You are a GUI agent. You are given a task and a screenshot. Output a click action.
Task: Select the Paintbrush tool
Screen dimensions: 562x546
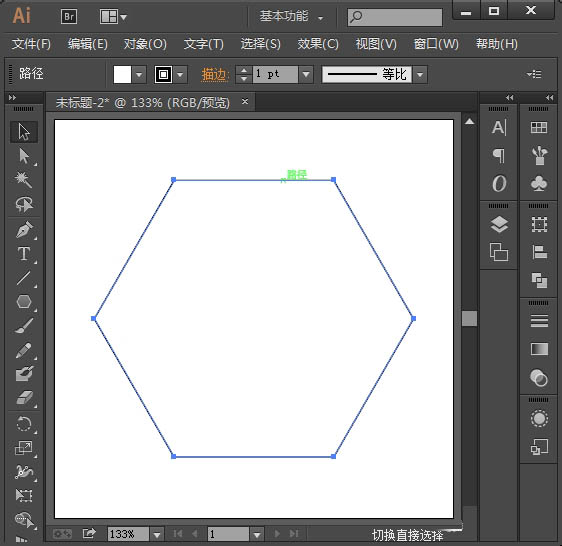[24, 326]
